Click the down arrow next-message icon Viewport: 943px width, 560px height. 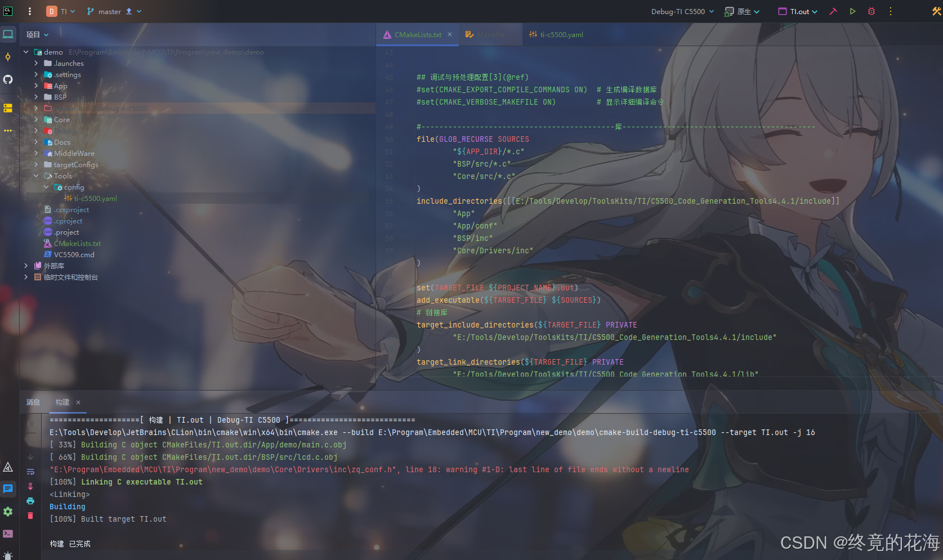30,457
